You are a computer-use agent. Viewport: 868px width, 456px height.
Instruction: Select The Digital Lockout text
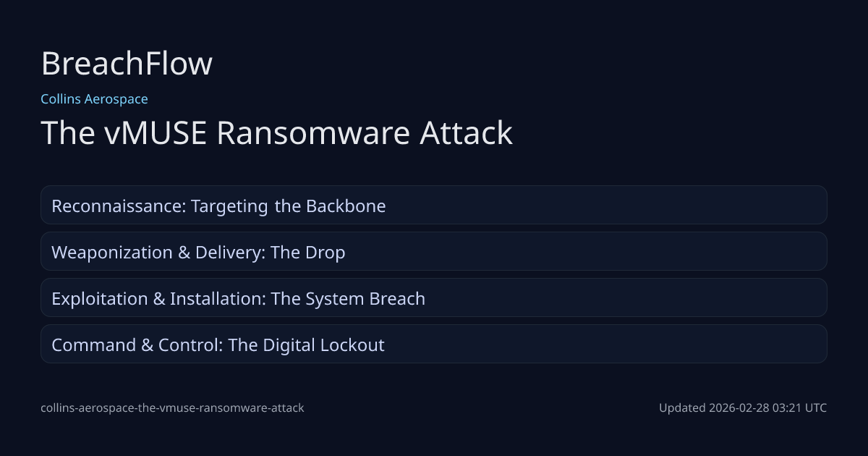(306, 345)
